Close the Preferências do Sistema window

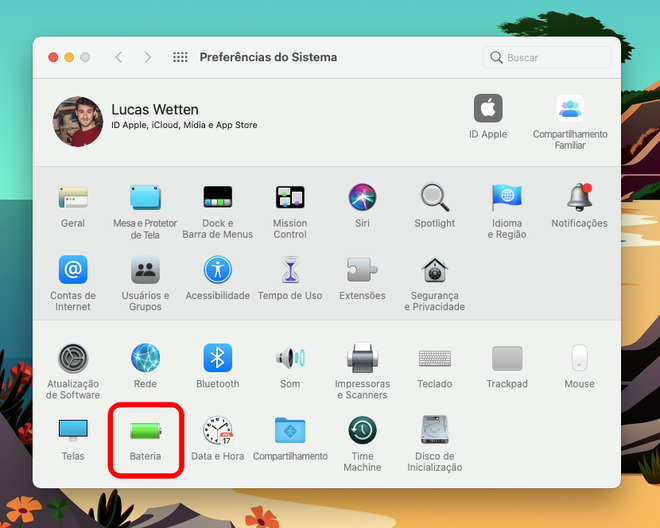pyautogui.click(x=53, y=57)
